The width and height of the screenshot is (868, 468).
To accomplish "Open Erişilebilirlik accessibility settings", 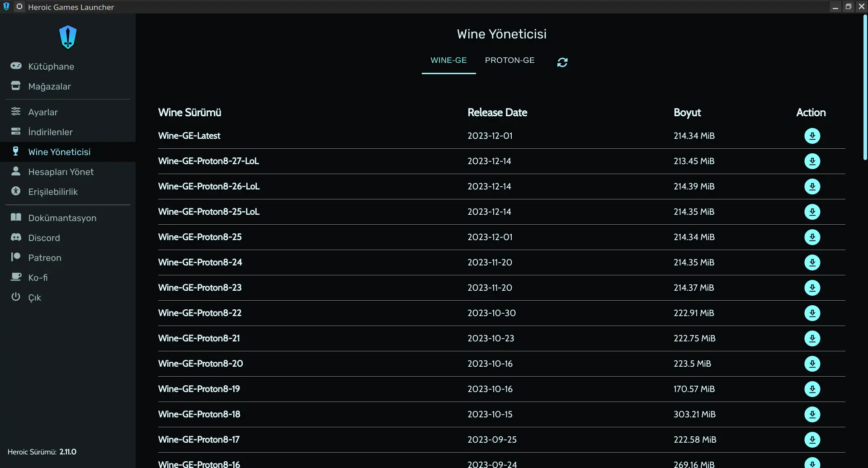I will pos(68,192).
